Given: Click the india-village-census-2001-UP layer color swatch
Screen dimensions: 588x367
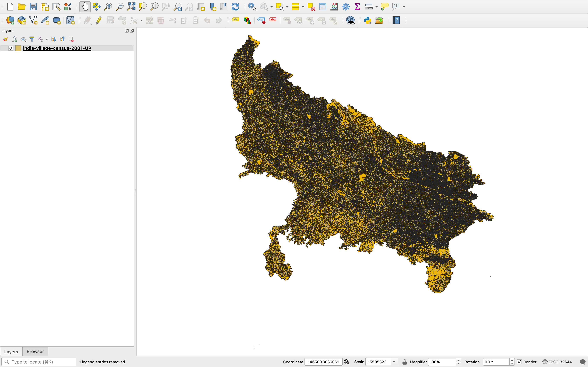Looking at the screenshot, I should pyautogui.click(x=18, y=48).
